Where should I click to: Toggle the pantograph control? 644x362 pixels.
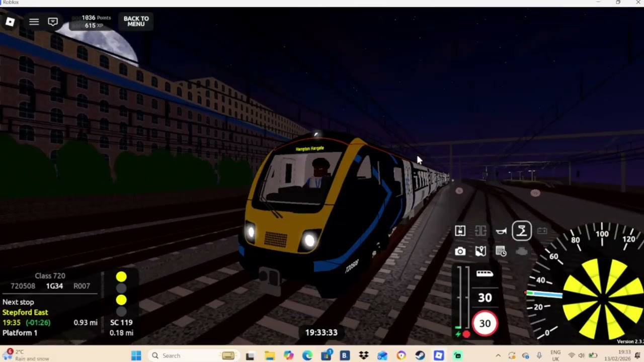pos(522,231)
